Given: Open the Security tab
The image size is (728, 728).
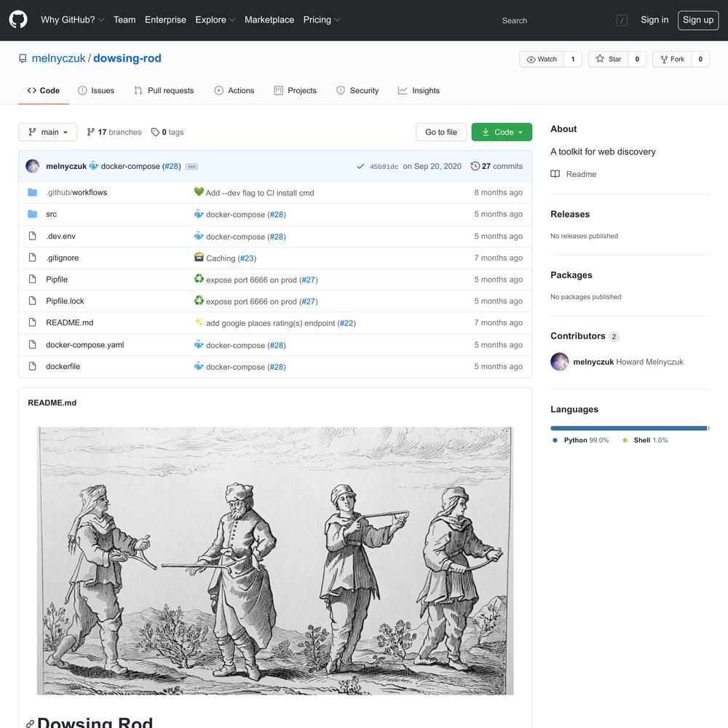Looking at the screenshot, I should [x=357, y=90].
